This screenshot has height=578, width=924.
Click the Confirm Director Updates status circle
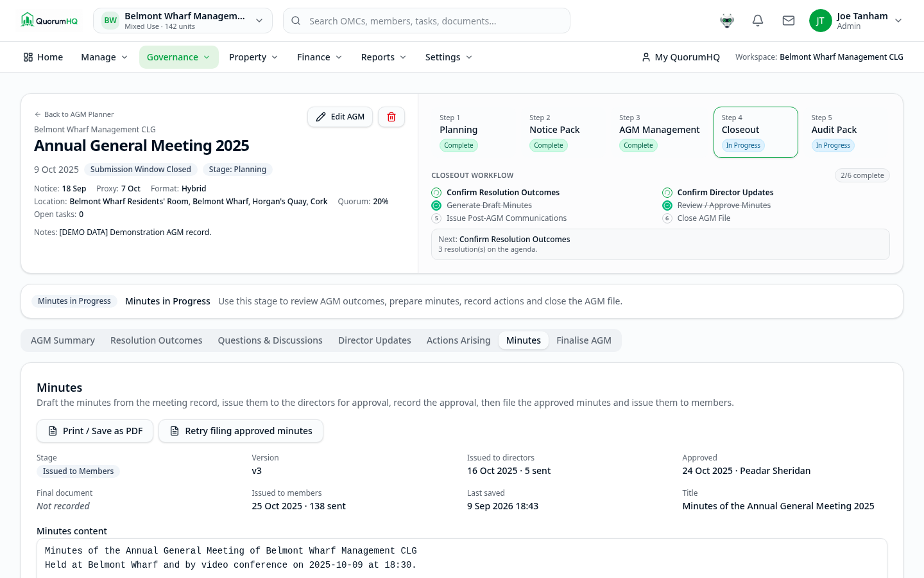click(667, 193)
